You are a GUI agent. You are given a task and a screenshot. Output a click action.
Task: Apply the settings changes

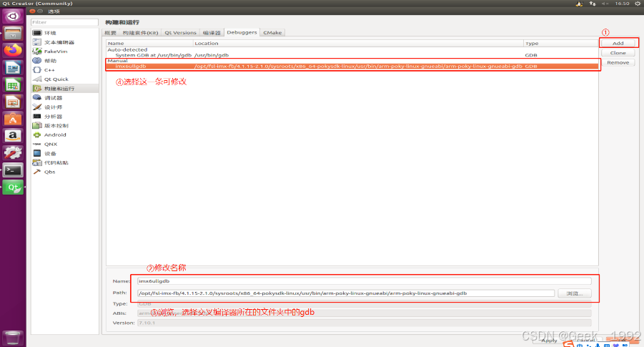(549, 341)
